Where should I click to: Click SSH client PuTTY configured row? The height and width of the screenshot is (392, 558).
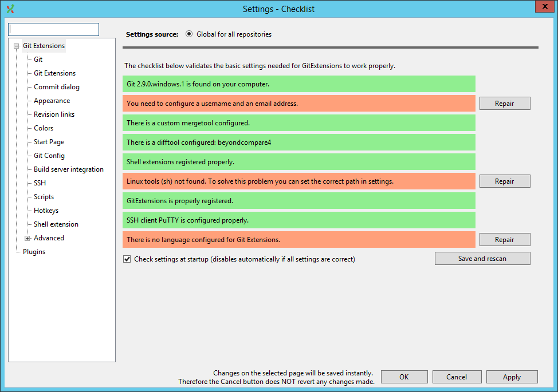coord(299,220)
